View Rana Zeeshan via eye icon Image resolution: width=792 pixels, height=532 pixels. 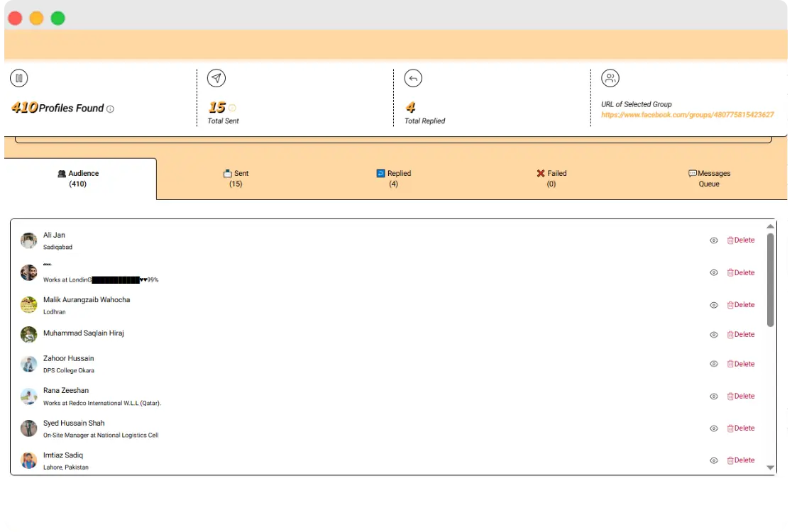click(x=714, y=397)
